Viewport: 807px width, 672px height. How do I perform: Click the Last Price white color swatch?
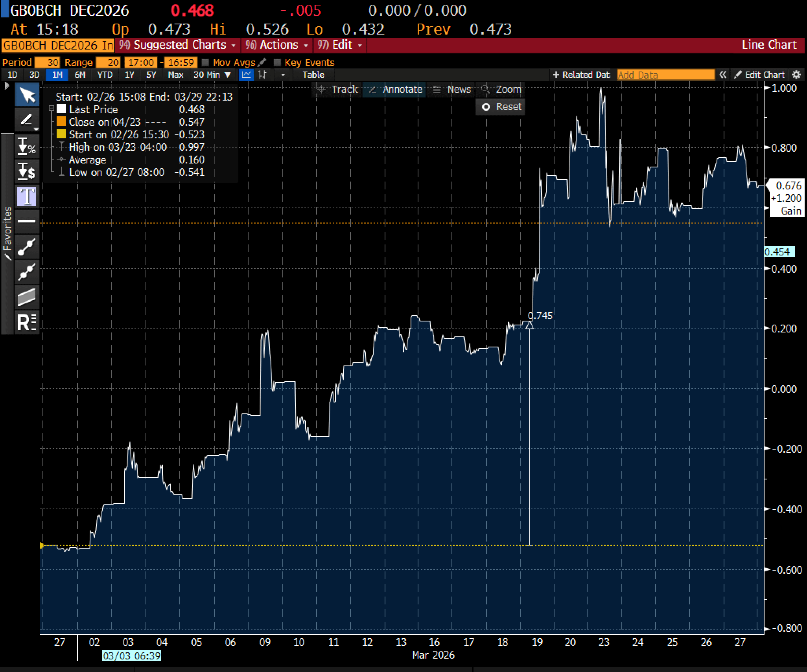[61, 109]
